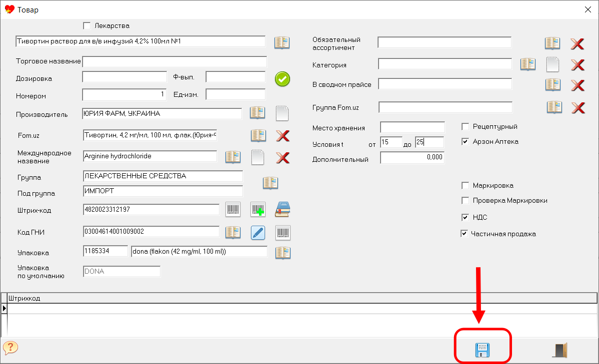
Task: Open the book lookup icon for Fom.uz
Action: pos(258,135)
